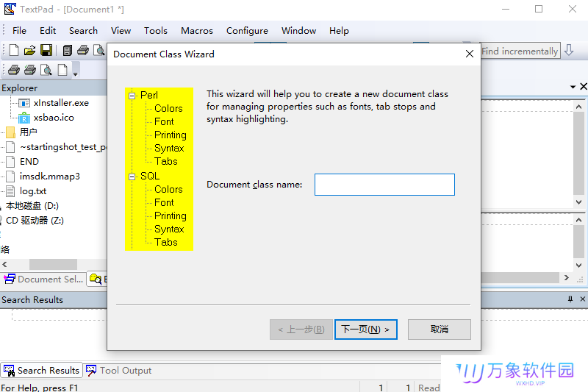Image resolution: width=588 pixels, height=392 pixels.
Task: Click the 上一步(B) back button
Action: coord(301,329)
